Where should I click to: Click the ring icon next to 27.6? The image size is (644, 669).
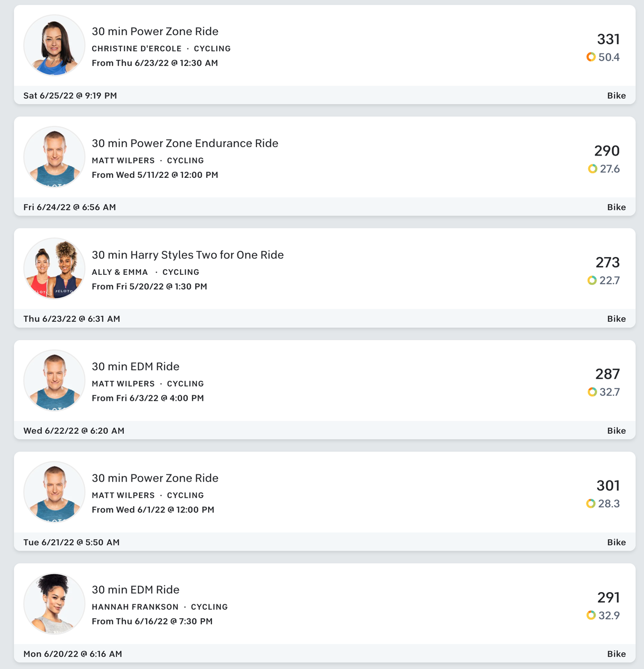tap(593, 169)
